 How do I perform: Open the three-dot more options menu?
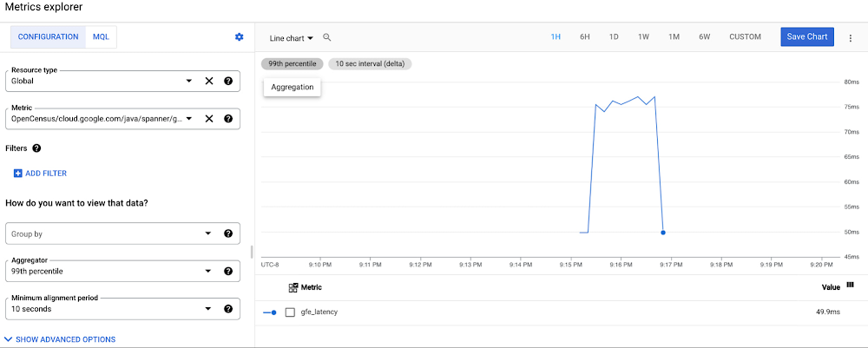point(850,37)
